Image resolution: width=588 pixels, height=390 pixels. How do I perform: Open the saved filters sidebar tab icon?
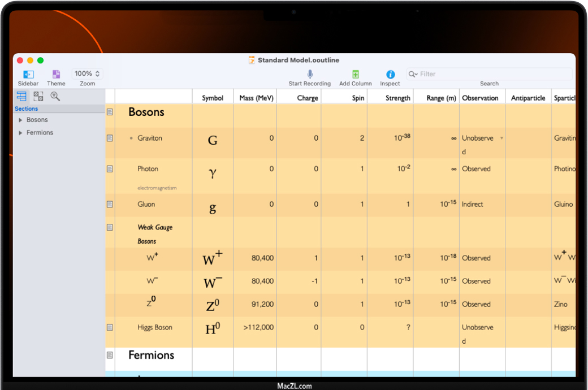pos(55,96)
